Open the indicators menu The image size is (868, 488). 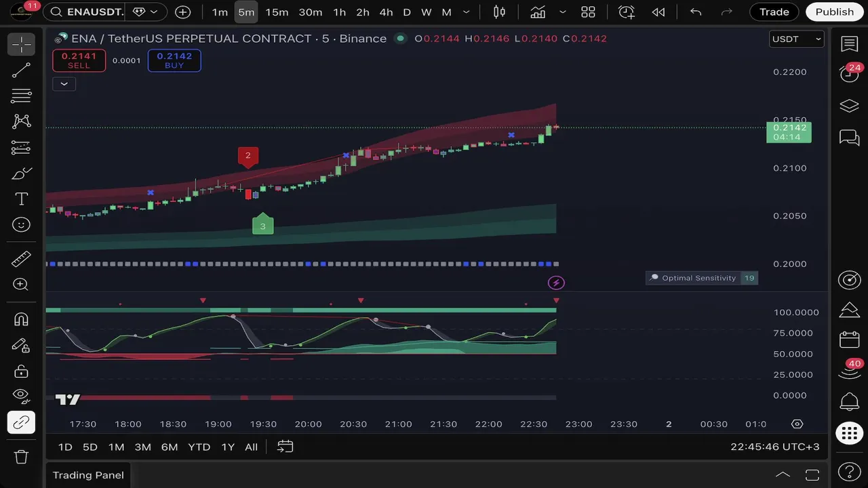tap(538, 12)
